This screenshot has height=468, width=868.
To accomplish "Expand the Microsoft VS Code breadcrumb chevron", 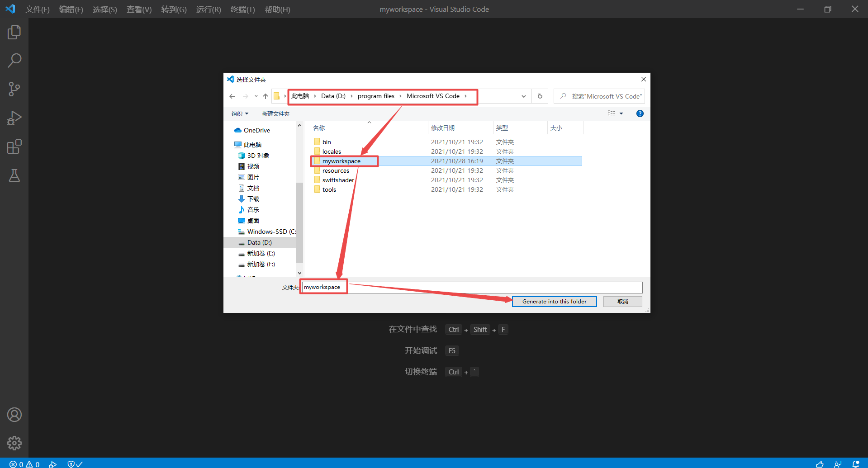I will click(x=465, y=96).
